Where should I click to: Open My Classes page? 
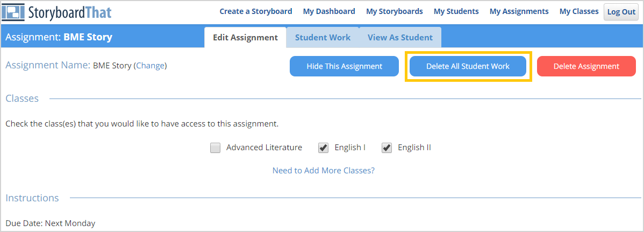[x=579, y=11]
